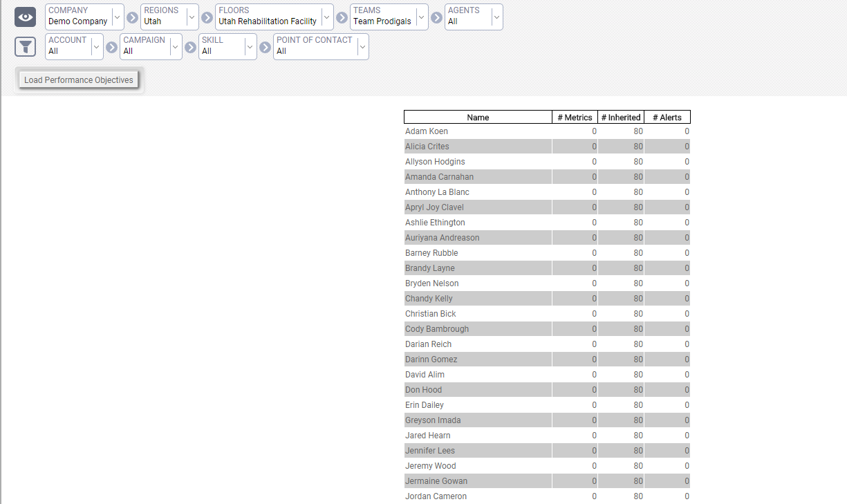Click the # Alerts column header
The width and height of the screenshot is (847, 504).
coord(667,118)
